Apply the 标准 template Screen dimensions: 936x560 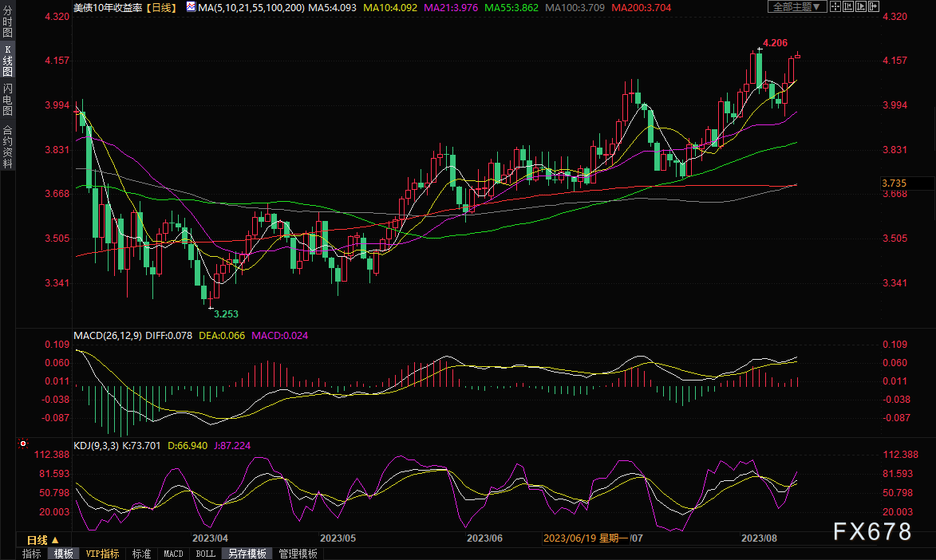point(142,554)
